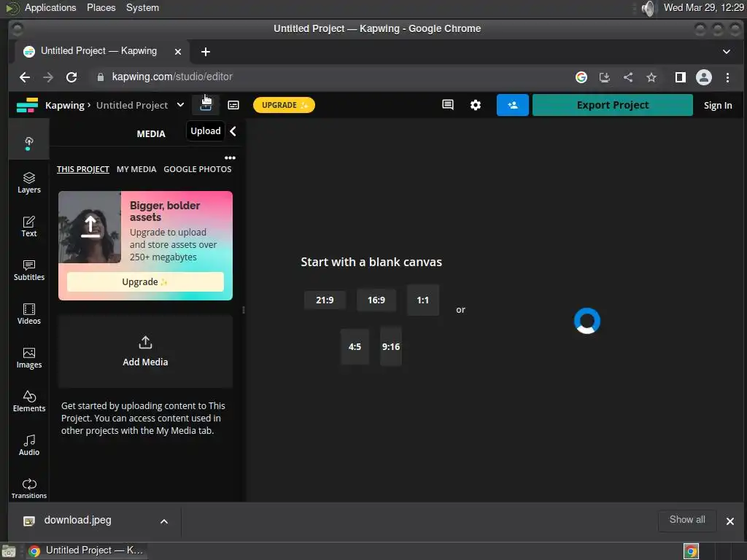Image resolution: width=747 pixels, height=560 pixels.
Task: Open a new Chrome tab
Action: coord(205,52)
